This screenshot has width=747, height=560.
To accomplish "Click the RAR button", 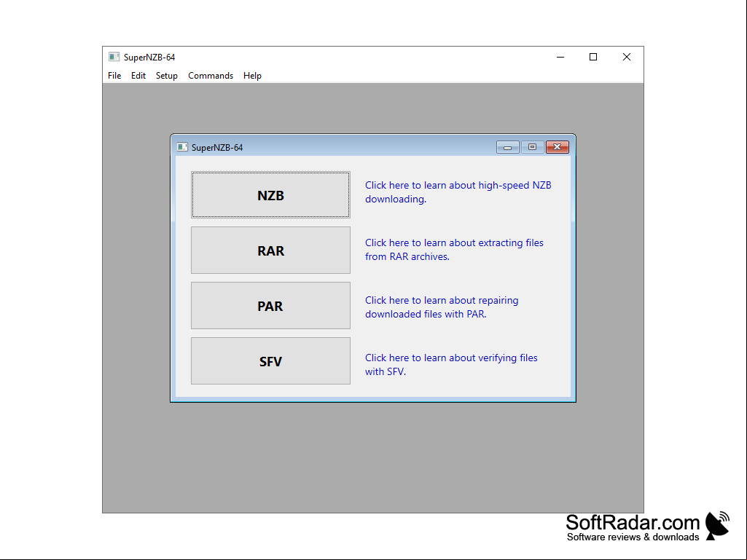I will point(270,251).
